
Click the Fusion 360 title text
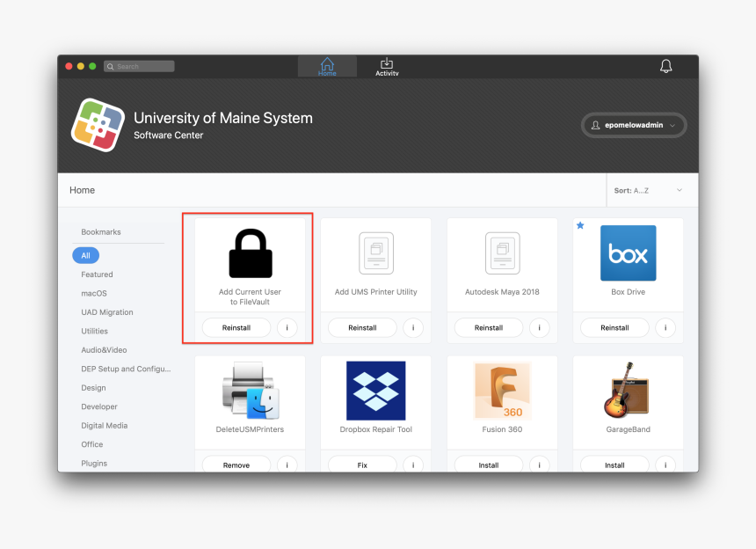[x=502, y=429]
